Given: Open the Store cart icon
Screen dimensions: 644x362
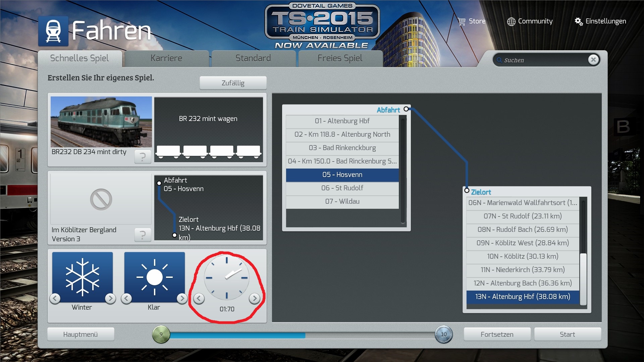Looking at the screenshot, I should pyautogui.click(x=462, y=21).
